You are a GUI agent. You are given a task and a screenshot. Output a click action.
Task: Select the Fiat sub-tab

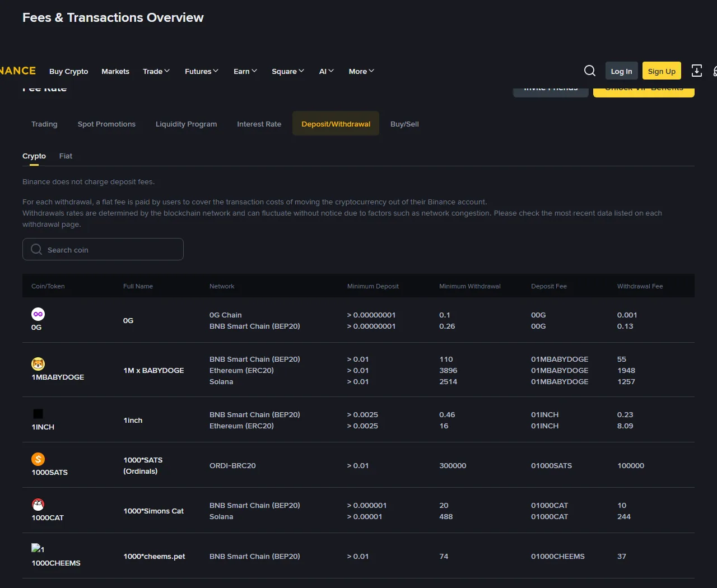pyautogui.click(x=66, y=156)
